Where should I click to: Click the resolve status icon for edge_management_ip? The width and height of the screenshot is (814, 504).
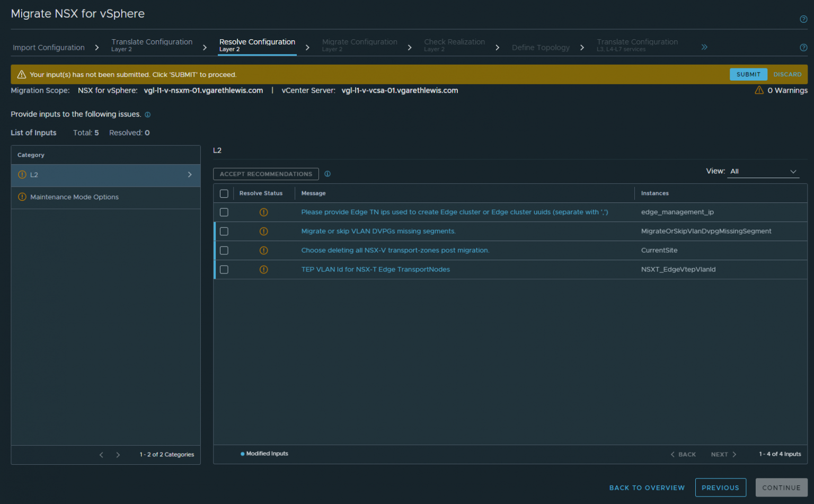pyautogui.click(x=263, y=212)
